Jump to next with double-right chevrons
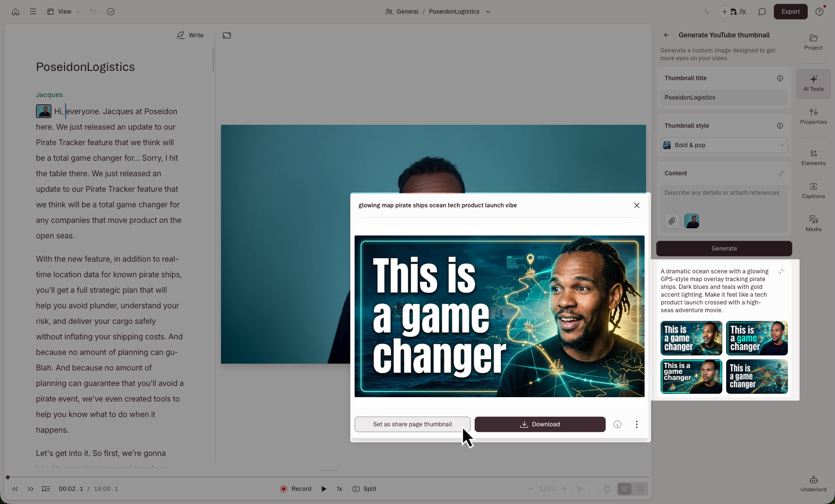The width and height of the screenshot is (835, 504). tap(31, 489)
